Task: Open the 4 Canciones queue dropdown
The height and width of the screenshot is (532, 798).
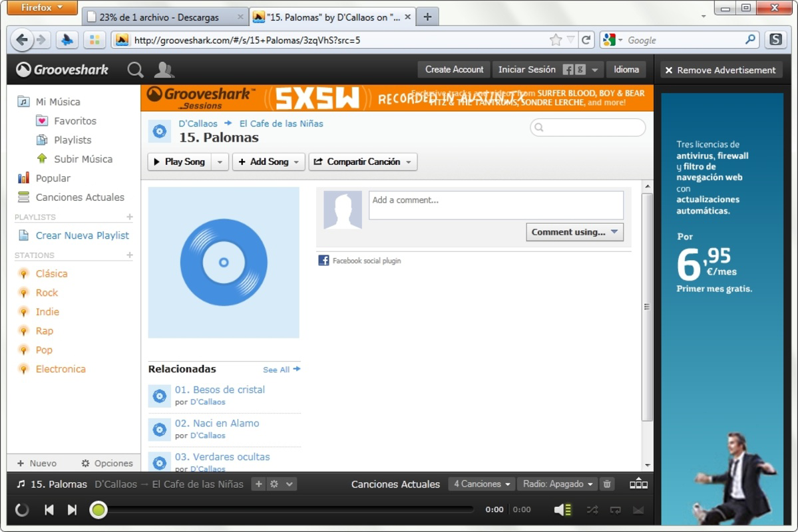Action: pos(481,484)
